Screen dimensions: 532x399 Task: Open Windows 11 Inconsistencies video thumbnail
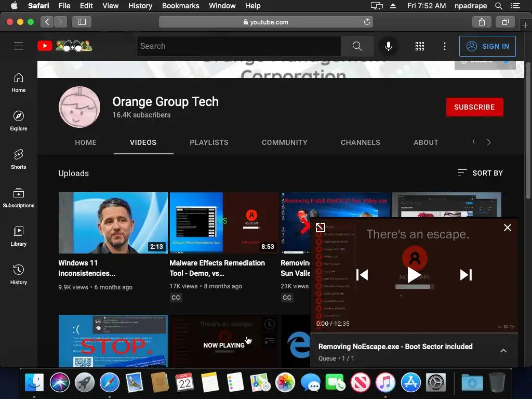tap(113, 222)
